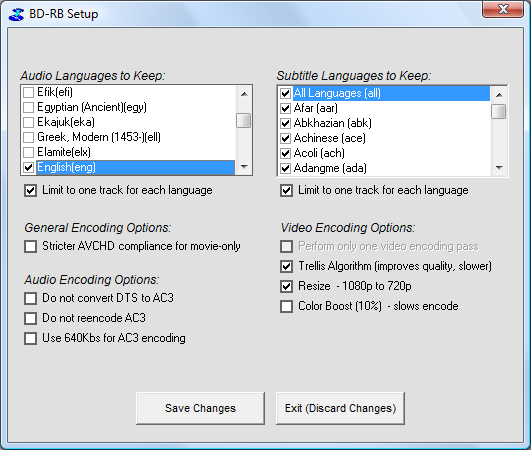The width and height of the screenshot is (531, 450).
Task: Click subtitle languages list scroll up arrow
Action: tap(499, 95)
